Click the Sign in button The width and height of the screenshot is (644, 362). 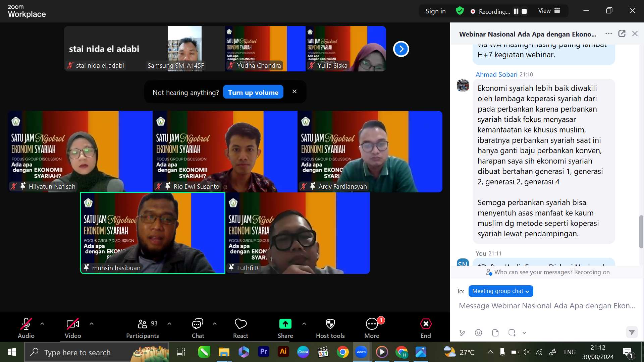pos(435,11)
